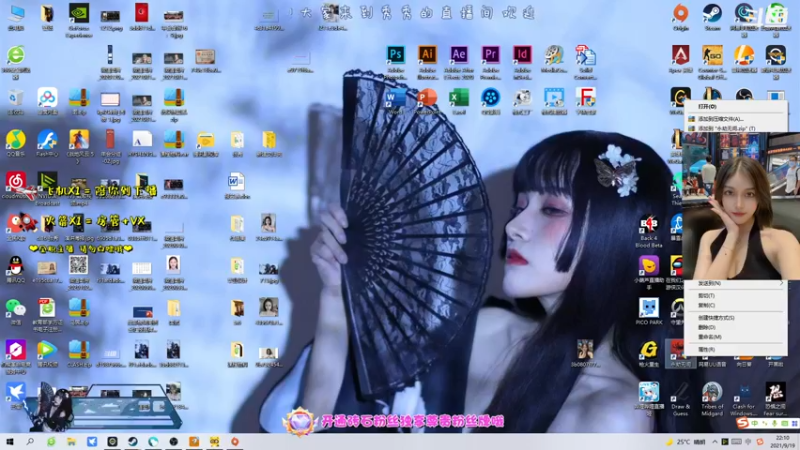
Task: Click the Sogou input method S icon
Action: click(x=742, y=423)
